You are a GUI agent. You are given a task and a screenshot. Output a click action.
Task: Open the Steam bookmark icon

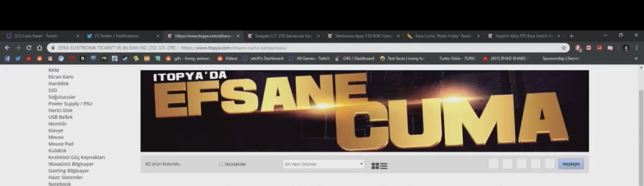tap(125, 58)
